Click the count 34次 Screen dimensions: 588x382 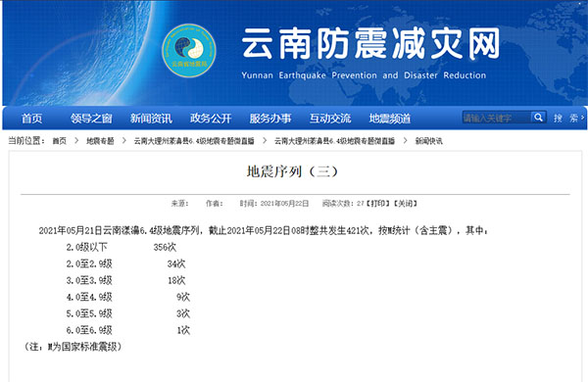(x=176, y=263)
